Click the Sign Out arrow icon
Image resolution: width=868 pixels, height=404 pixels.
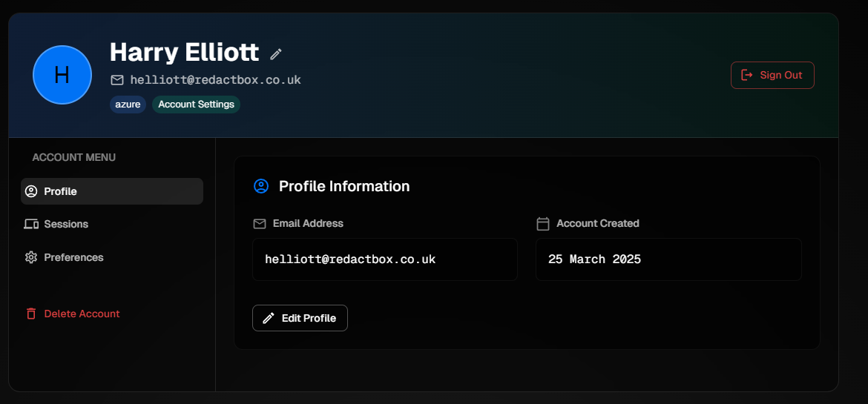click(747, 75)
